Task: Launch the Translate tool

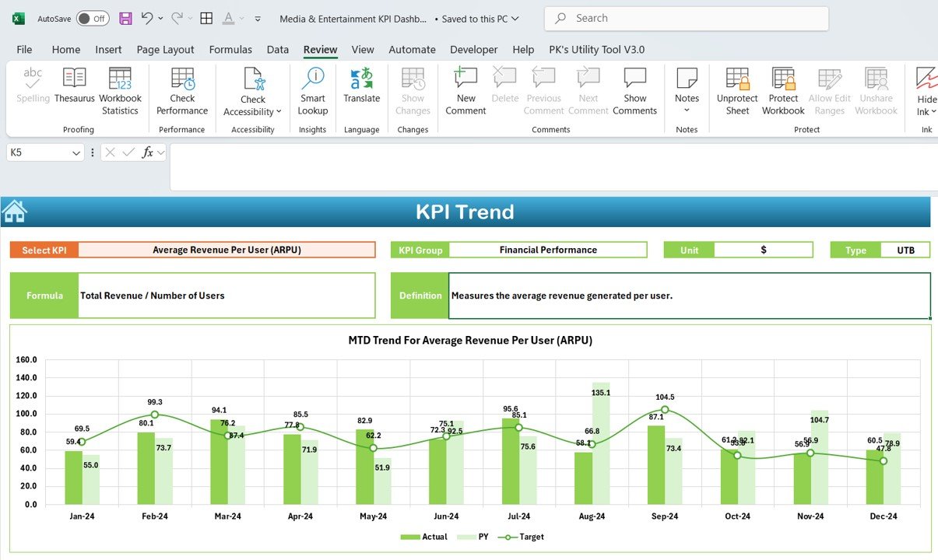Action: [x=361, y=86]
